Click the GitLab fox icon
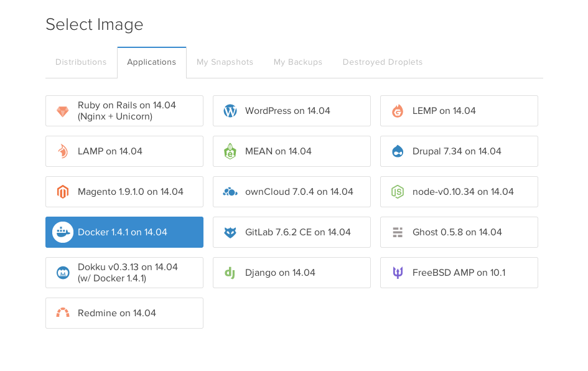Image resolution: width=588 pixels, height=371 pixels. coord(230,232)
